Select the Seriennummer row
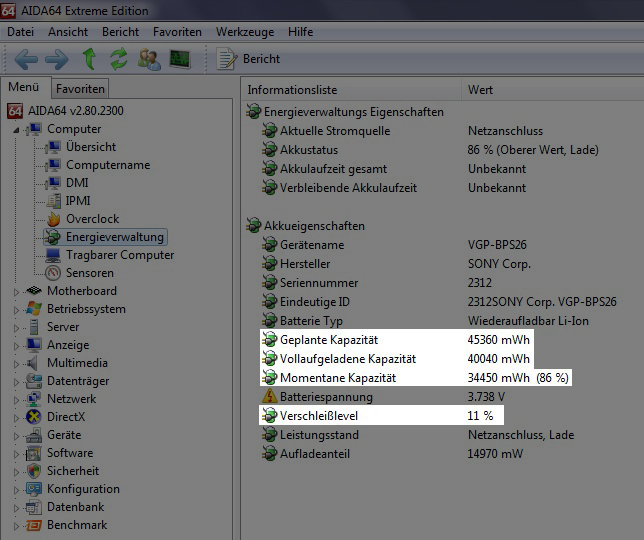 [x=377, y=283]
